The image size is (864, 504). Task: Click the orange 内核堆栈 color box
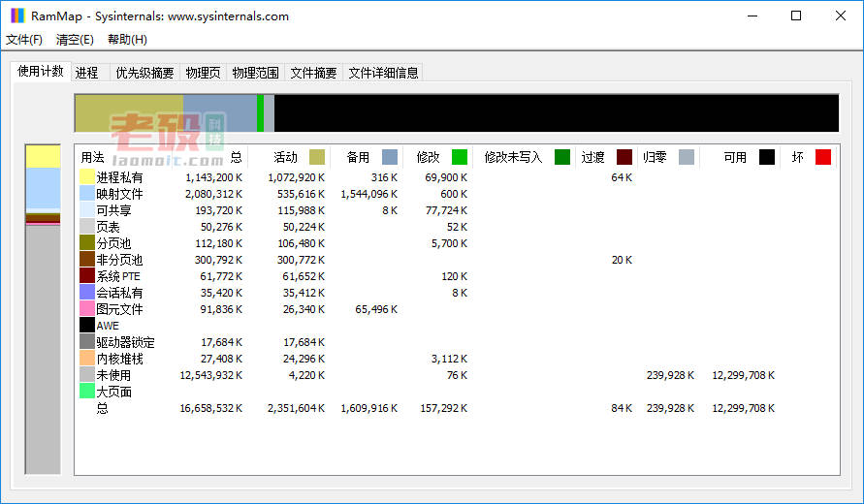[87, 358]
